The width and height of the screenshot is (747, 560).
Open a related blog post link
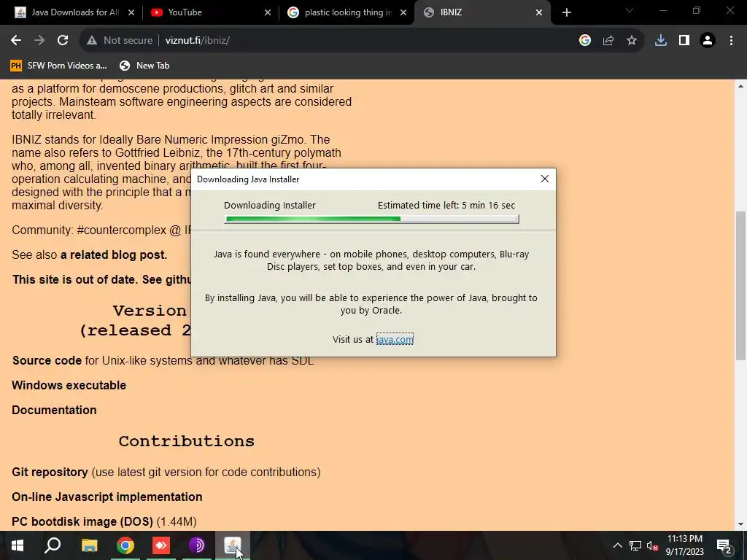point(114,254)
